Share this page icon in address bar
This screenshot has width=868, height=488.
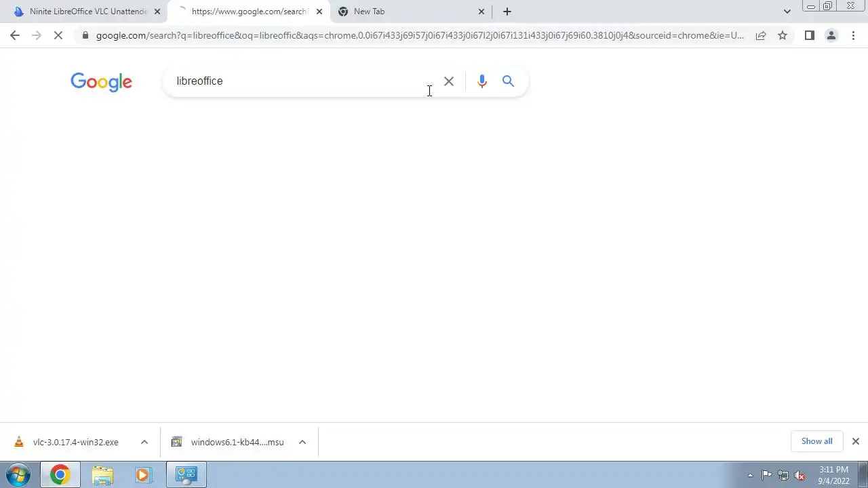[761, 35]
